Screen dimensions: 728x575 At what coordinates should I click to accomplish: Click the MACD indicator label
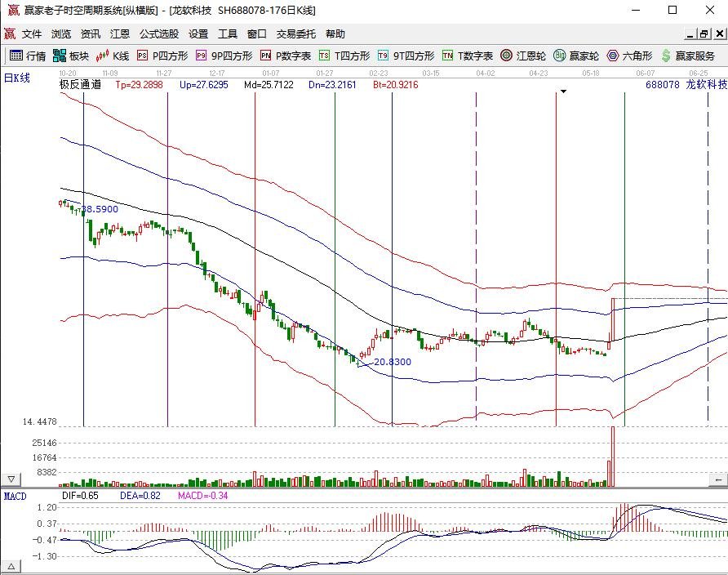[x=15, y=496]
